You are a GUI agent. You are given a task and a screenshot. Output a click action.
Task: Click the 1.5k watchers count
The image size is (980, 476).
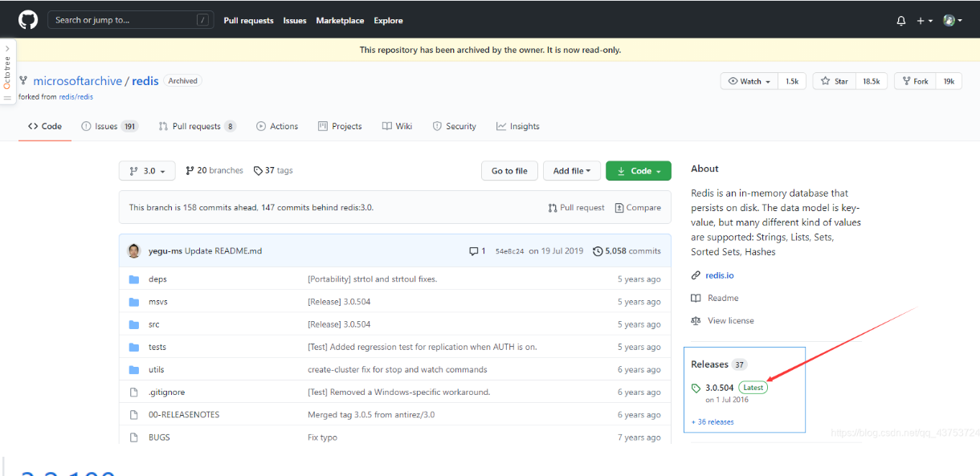tap(792, 81)
